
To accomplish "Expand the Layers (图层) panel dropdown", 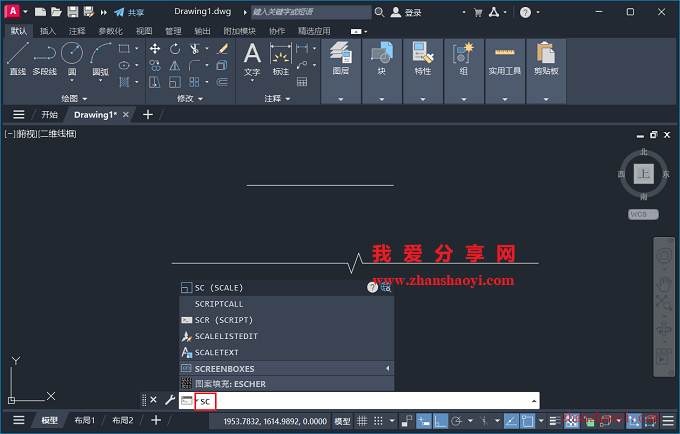I will pos(340,99).
